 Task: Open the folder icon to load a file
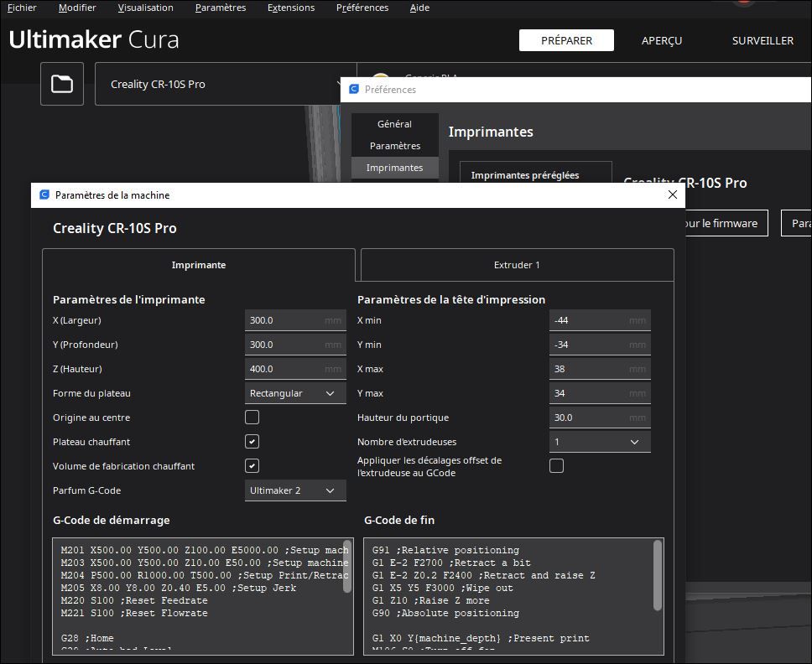(x=62, y=84)
